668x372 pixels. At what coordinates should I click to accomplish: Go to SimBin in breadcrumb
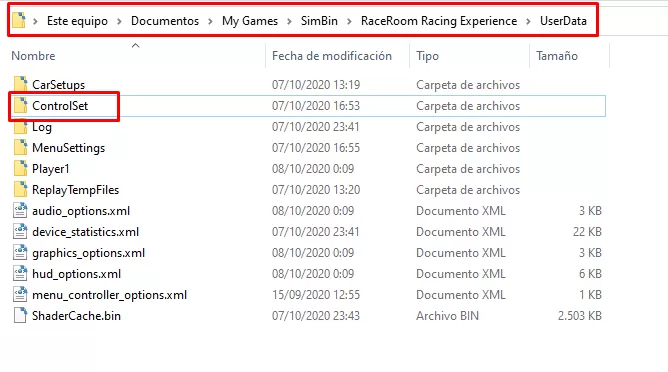(319, 21)
